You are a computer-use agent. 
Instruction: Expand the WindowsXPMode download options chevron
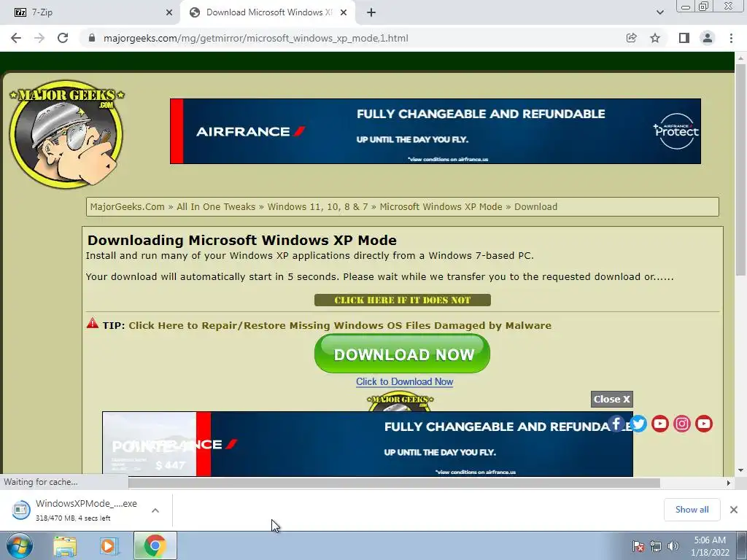coord(155,510)
